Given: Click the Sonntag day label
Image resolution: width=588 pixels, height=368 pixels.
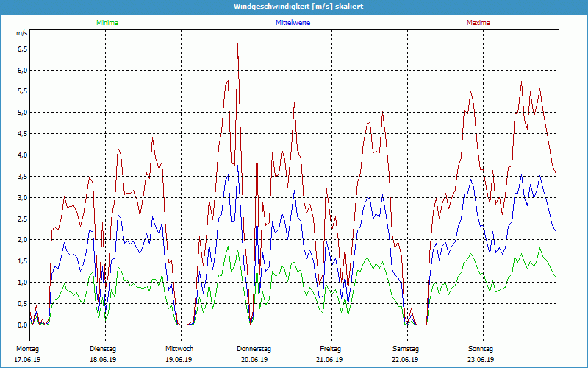Looking at the screenshot, I should [481, 349].
